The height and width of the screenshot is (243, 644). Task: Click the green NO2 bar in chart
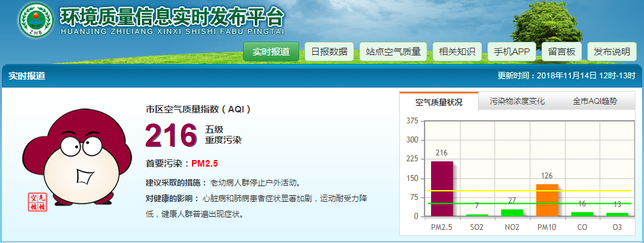click(512, 213)
